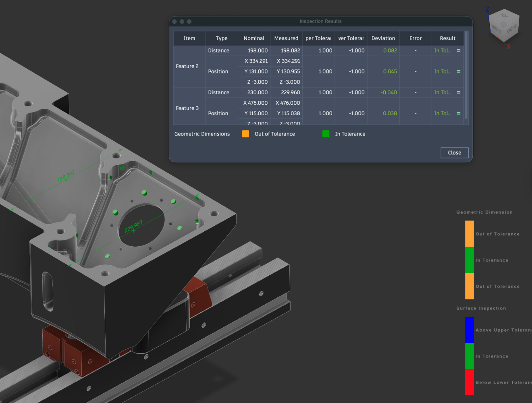Image resolution: width=532 pixels, height=403 pixels.
Task: Click the In Tol... result in the 198.082 row
Action: click(x=443, y=51)
